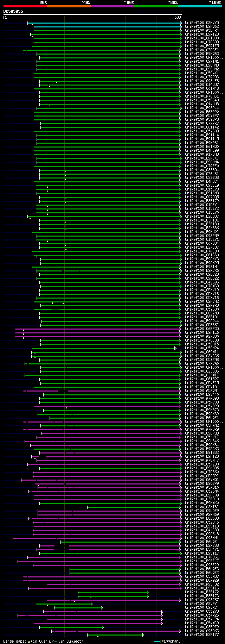Click the UniRef100_B6UQE1 entry
The width and height of the screenshot is (225, 644).
click(202, 418)
